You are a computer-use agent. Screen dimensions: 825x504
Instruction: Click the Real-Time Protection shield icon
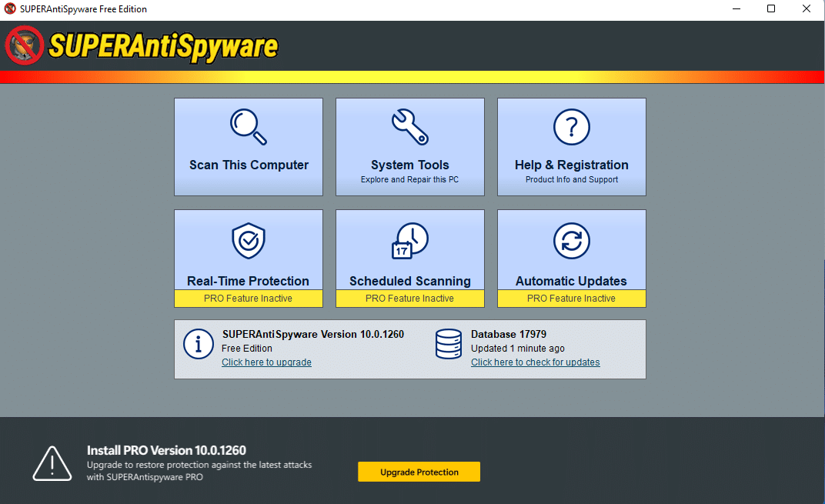coord(249,240)
